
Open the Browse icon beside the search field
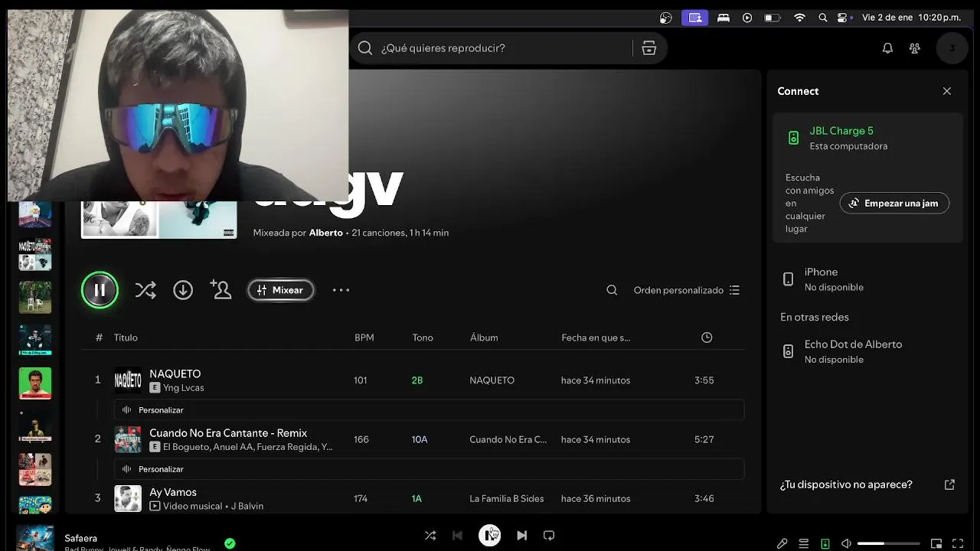click(x=649, y=48)
